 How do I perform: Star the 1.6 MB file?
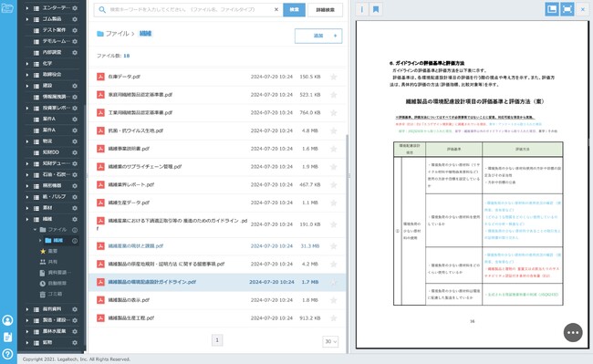click(x=334, y=149)
